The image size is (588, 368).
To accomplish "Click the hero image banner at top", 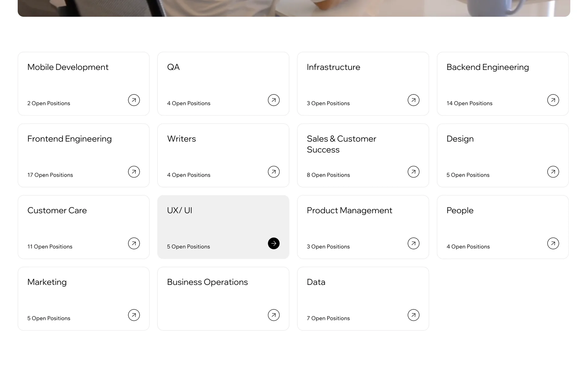I will coord(294,8).
